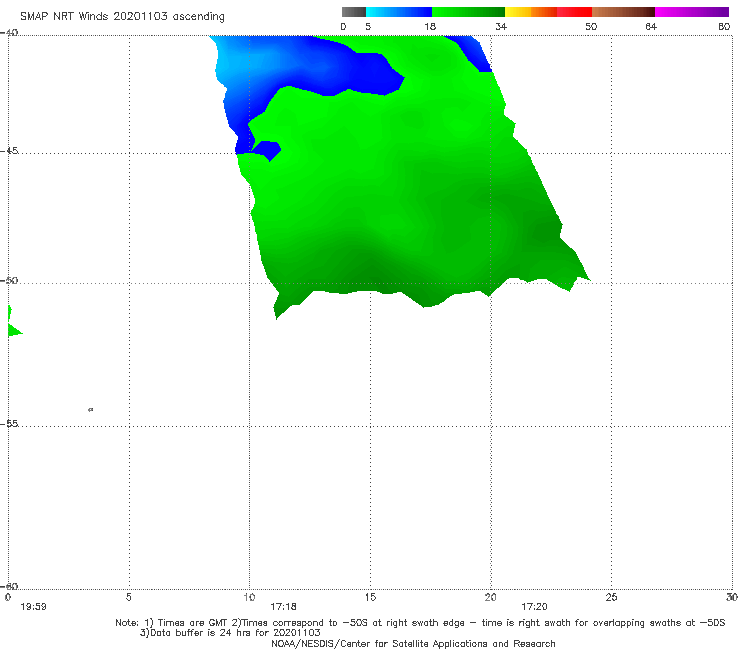Click the swath time '19:59'

[x=34, y=607]
